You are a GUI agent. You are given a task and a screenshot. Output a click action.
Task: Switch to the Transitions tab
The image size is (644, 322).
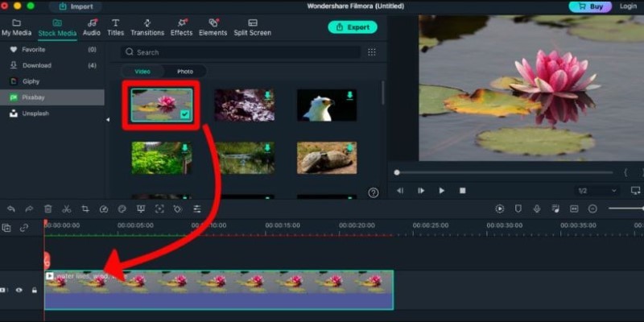(x=147, y=27)
